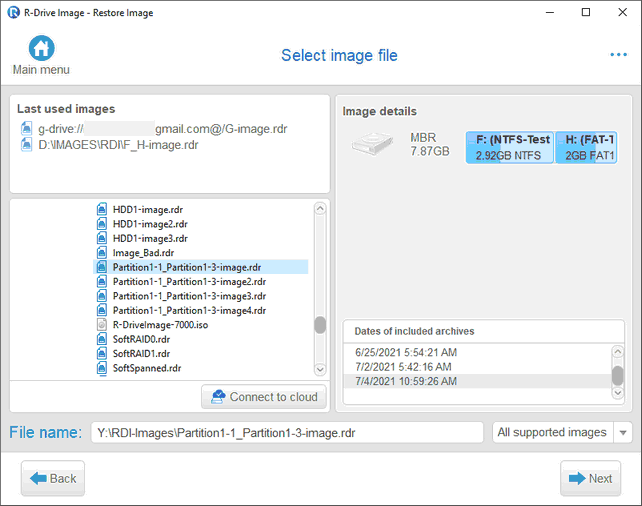Screen dimensions: 642x506
Task: Click the R-Drive Image app logo in title bar
Action: (14, 13)
